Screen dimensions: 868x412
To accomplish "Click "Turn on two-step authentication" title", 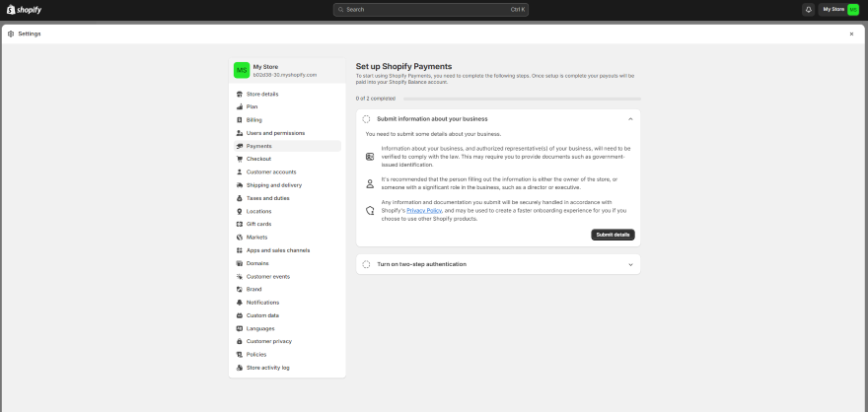I will [422, 264].
